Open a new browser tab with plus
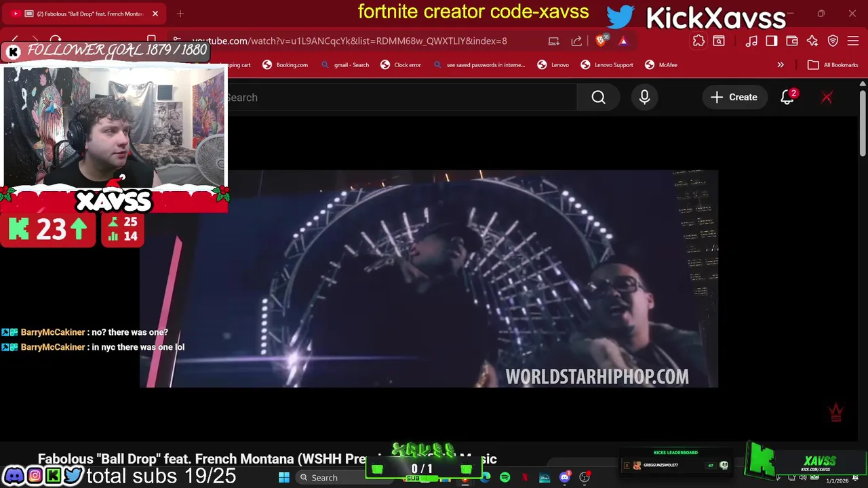Screen dimensions: 868x488 [180, 14]
